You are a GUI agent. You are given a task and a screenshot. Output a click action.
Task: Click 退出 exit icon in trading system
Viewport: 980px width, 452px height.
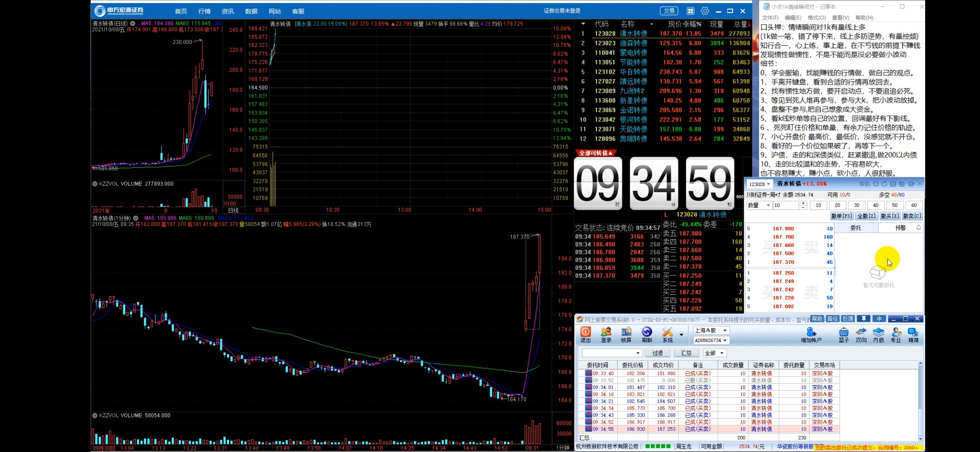point(585,335)
